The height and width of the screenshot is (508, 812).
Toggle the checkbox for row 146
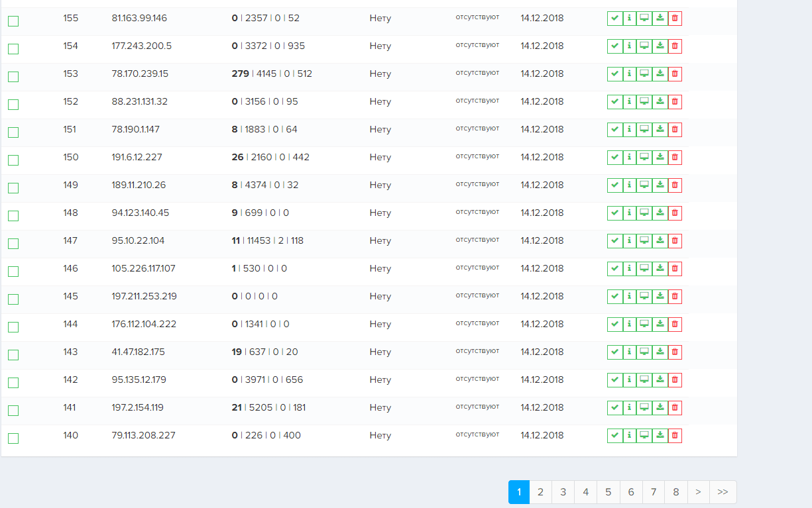coord(13,272)
